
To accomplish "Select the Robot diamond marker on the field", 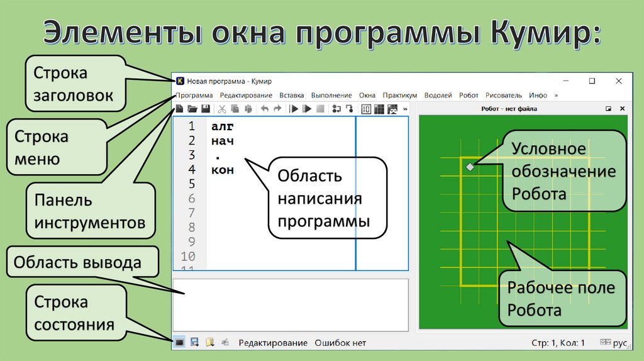I will tap(470, 167).
